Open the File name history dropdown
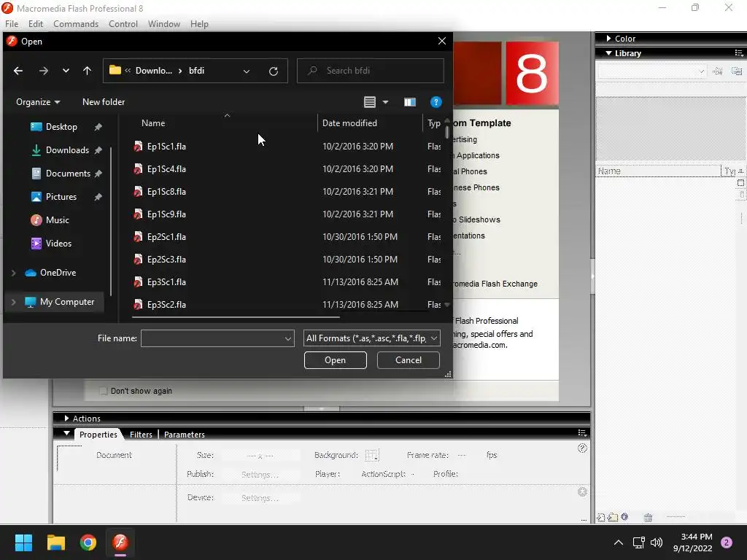This screenshot has height=560, width=747. (x=287, y=338)
